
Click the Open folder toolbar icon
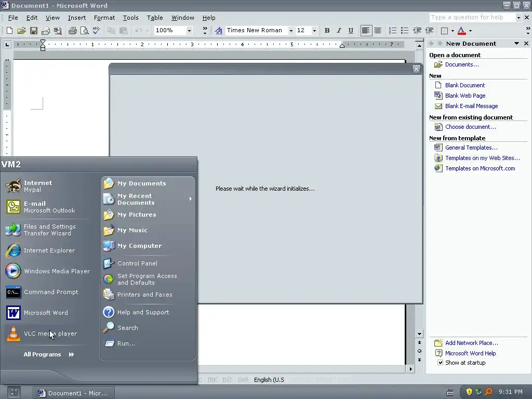pos(21,31)
